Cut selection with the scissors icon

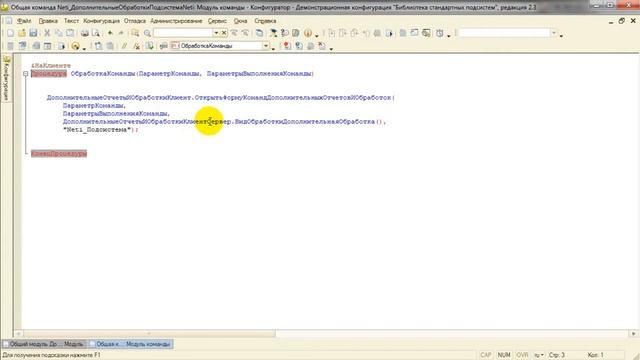coord(47,33)
